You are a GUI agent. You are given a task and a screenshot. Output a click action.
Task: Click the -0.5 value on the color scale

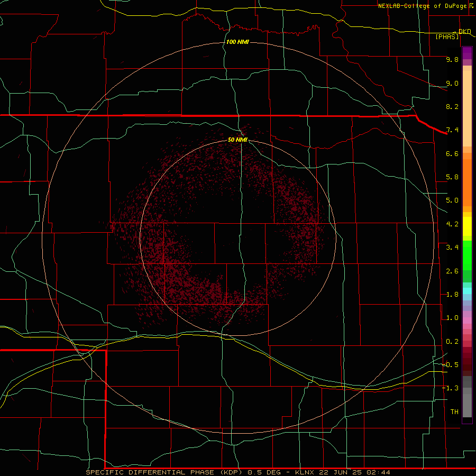pyautogui.click(x=451, y=364)
